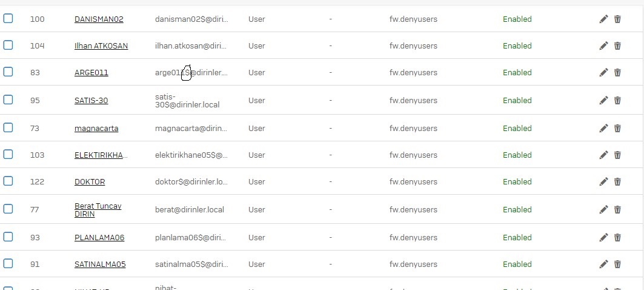644x290 pixels.
Task: Open the Berat Tuncay DIRIN user link
Action: tap(98, 210)
